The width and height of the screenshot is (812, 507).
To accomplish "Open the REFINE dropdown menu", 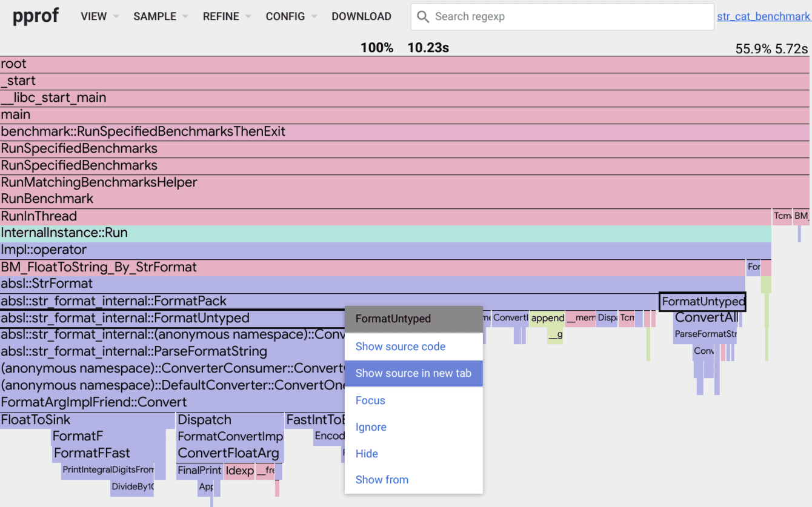I will click(227, 17).
